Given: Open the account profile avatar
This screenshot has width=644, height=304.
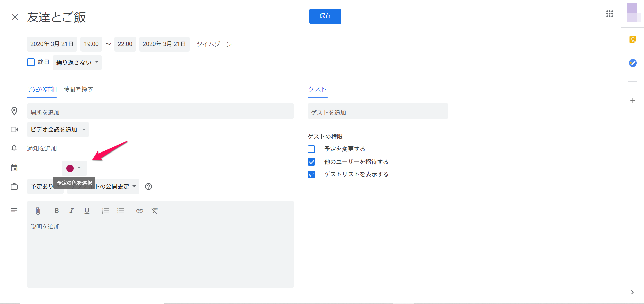Looking at the screenshot, I should click(634, 13).
